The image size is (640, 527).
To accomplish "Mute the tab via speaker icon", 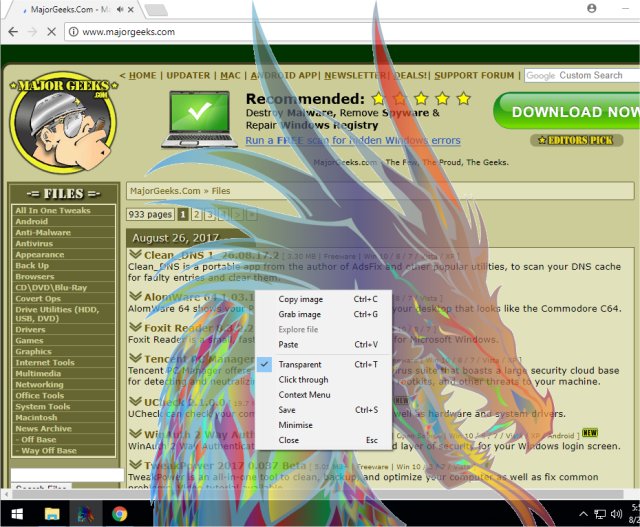I will [x=120, y=9].
